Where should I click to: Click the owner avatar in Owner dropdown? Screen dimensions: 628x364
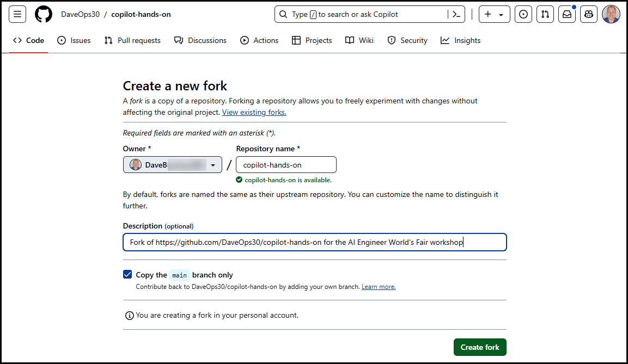coord(136,165)
